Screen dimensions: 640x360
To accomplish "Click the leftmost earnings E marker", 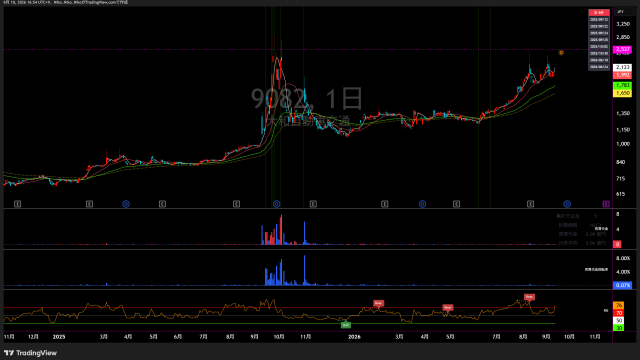I will click(x=18, y=204).
